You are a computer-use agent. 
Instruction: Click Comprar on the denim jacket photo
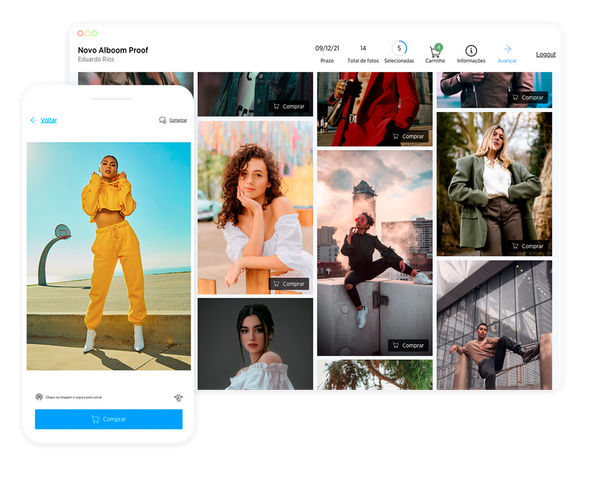coord(289,105)
